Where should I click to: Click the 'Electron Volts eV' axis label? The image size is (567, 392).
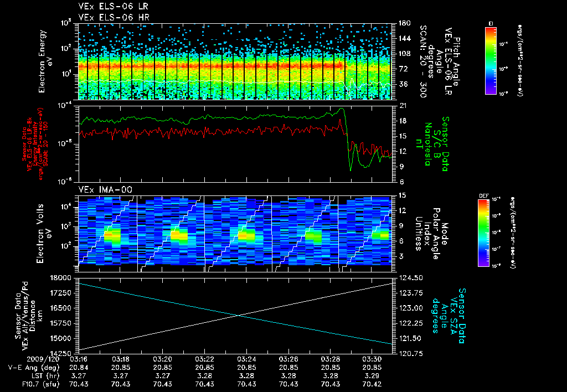43,234
